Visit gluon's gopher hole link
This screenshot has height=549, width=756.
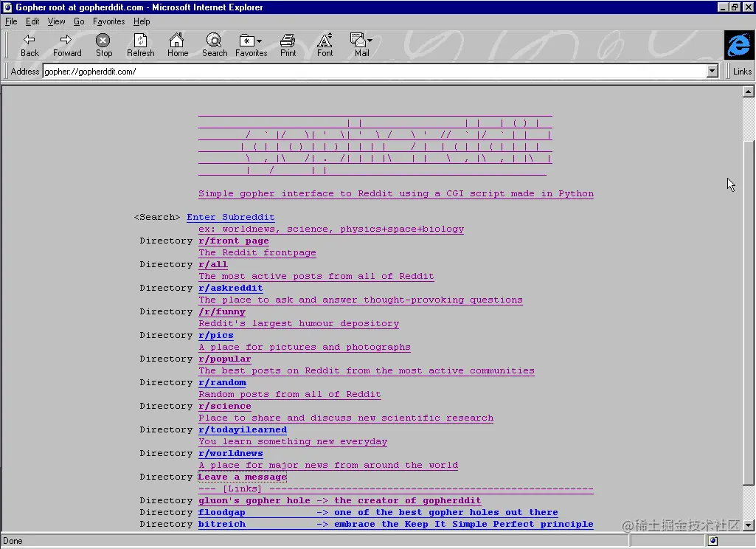coord(339,501)
